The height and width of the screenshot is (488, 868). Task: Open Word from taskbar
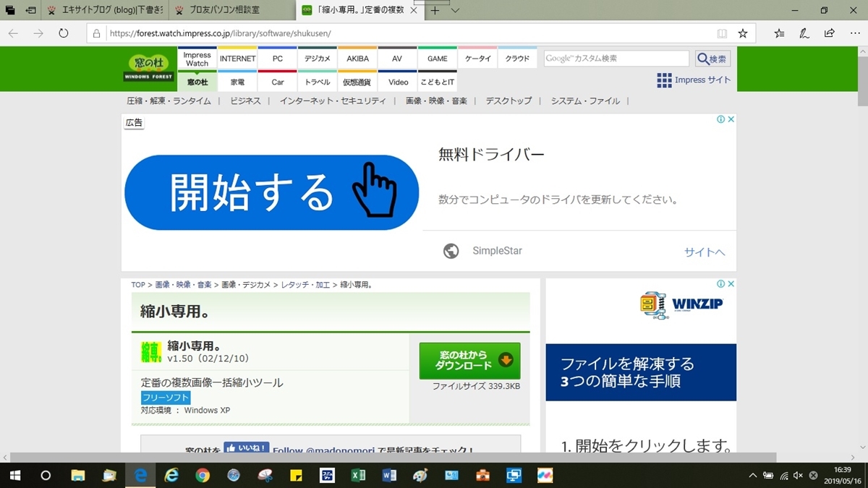(389, 475)
